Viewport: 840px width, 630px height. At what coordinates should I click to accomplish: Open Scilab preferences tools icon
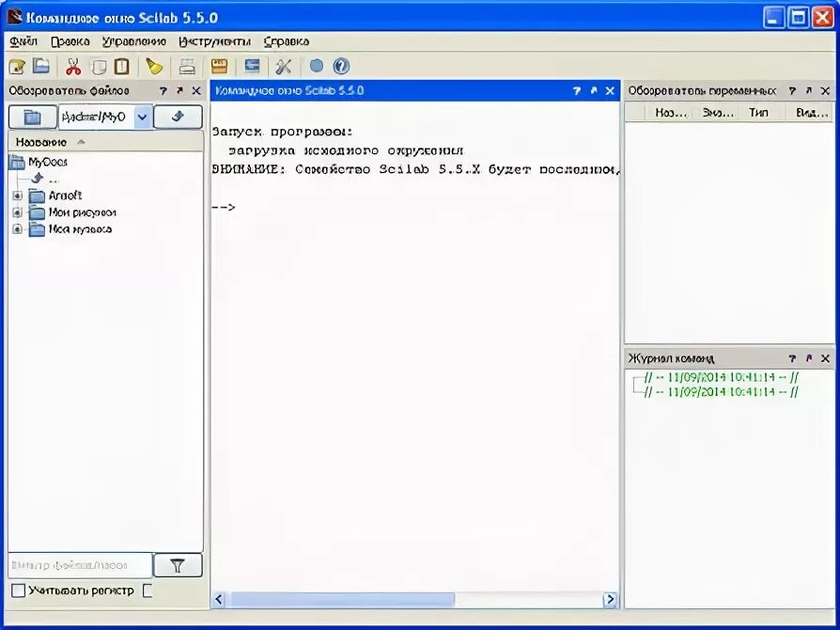point(284,67)
